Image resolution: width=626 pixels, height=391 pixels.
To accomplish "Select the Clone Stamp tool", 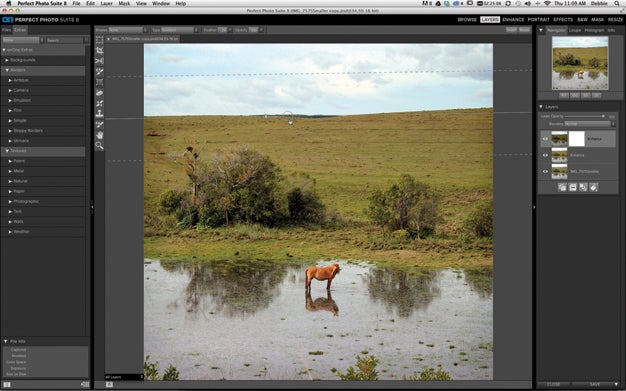I will [x=99, y=114].
